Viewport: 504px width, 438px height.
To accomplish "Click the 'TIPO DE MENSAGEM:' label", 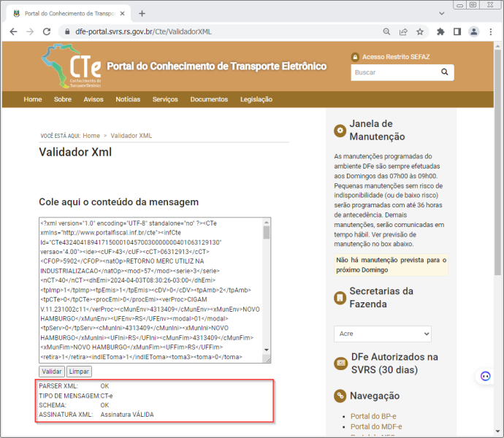I will click(x=69, y=396).
